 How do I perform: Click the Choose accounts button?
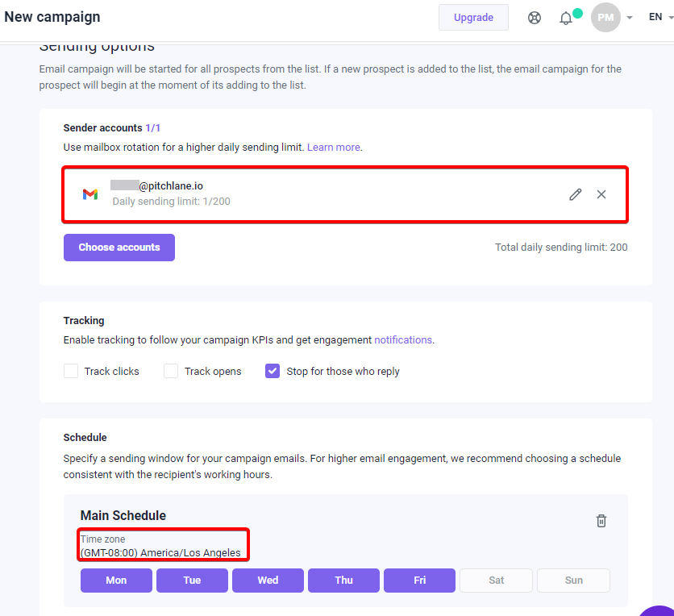(119, 248)
